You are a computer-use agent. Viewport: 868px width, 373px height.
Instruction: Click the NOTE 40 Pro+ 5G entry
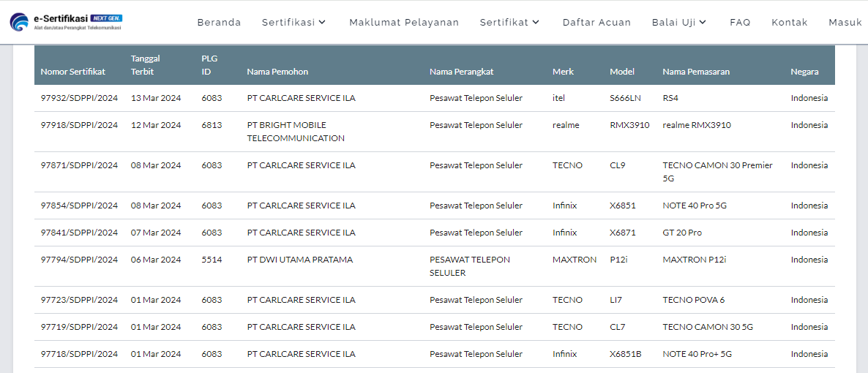697,354
